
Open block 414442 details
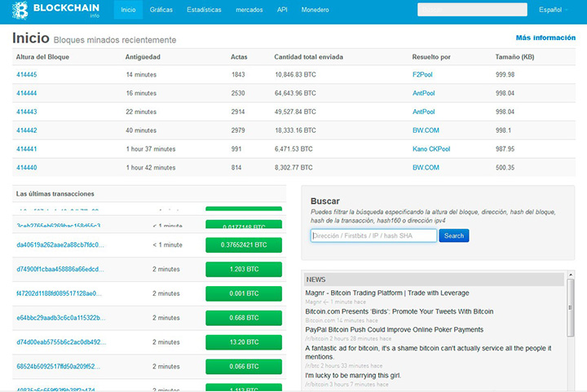(27, 130)
